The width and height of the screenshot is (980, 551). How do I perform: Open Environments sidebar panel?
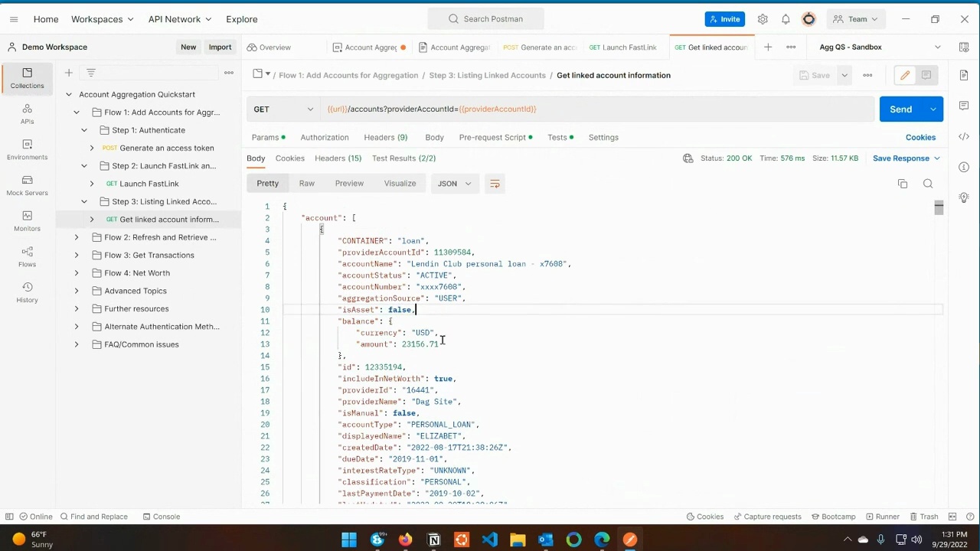(27, 150)
